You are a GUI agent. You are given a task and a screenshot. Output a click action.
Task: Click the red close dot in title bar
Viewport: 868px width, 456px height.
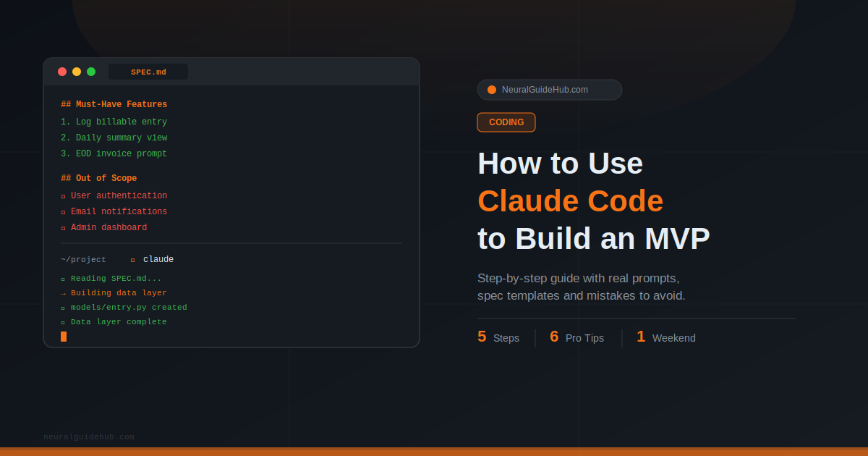62,72
